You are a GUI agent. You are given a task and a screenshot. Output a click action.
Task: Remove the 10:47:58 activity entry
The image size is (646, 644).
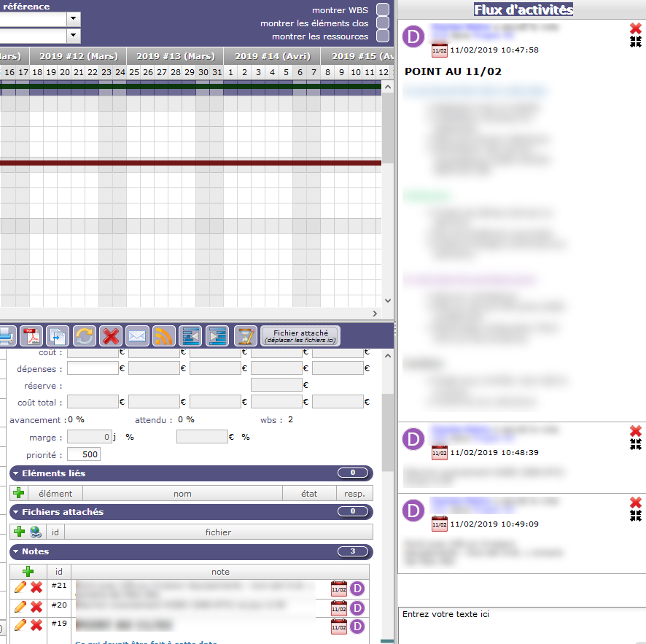pos(635,28)
